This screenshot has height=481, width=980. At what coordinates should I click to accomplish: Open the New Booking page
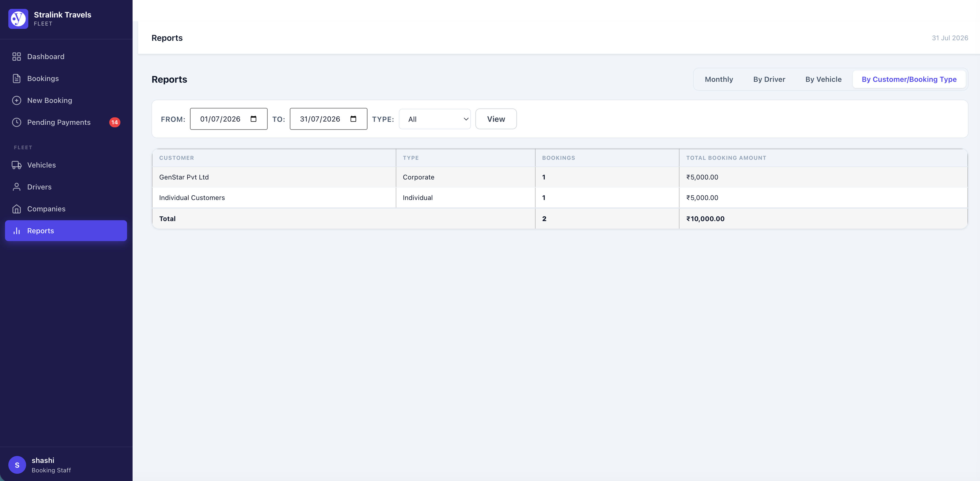[x=66, y=101]
